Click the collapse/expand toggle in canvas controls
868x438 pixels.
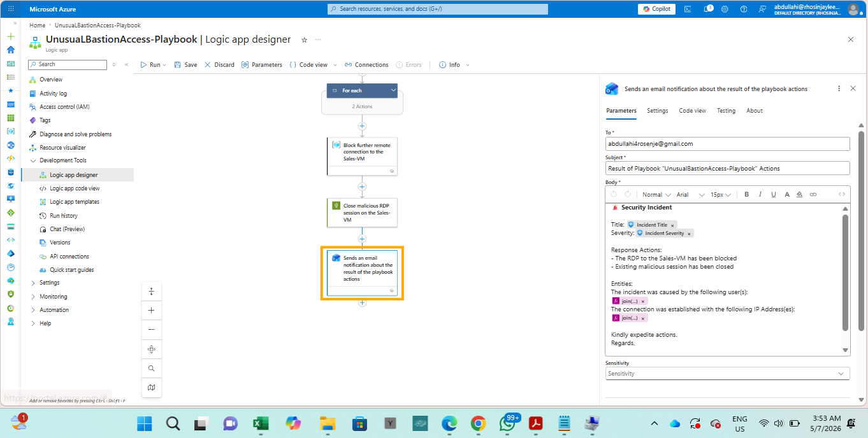point(151,291)
